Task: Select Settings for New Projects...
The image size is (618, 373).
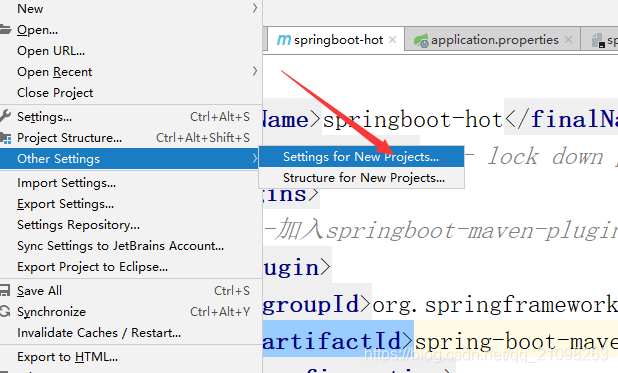Action: coord(361,157)
